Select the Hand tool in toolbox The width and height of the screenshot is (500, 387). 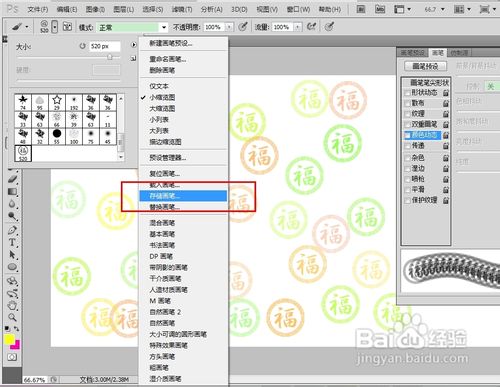[12, 305]
